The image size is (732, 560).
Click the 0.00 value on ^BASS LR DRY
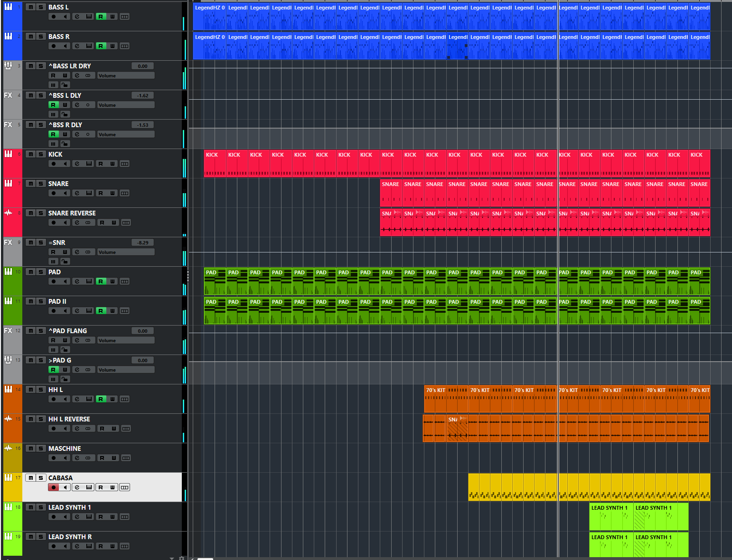click(142, 66)
